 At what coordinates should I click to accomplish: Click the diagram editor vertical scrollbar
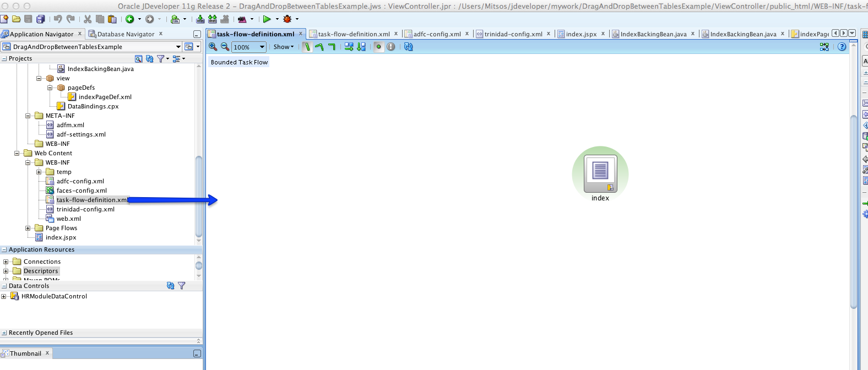tap(854, 212)
